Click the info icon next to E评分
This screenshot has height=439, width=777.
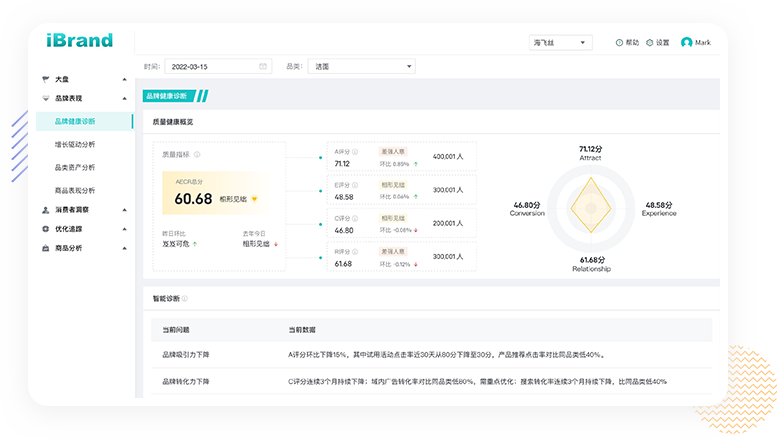[355, 185]
